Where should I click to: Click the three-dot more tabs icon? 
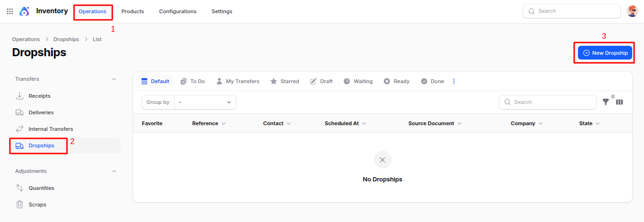pyautogui.click(x=454, y=81)
